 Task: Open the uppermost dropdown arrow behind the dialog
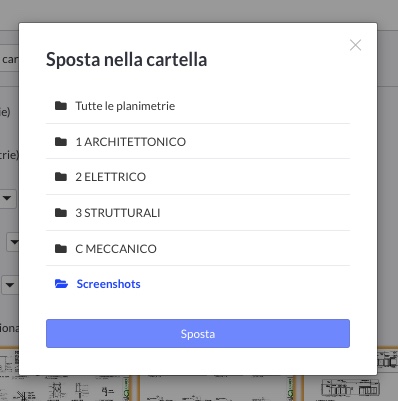point(7,198)
